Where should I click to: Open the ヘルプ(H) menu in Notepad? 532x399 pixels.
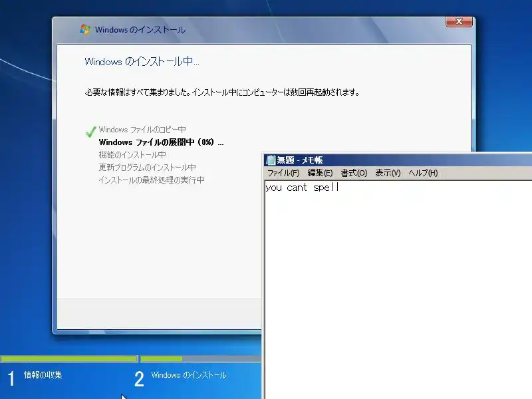(423, 173)
